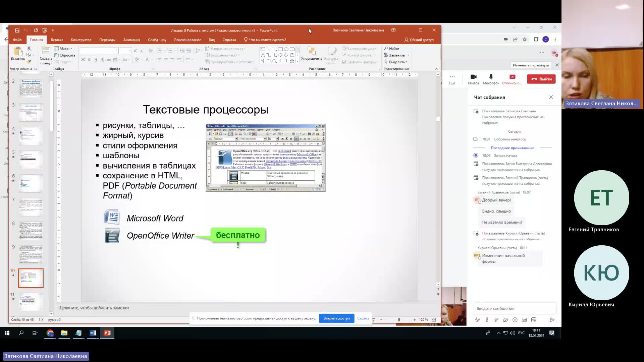Image resolution: width=644 pixels, height=362 pixels.
Task: Click Изменить параметры in Teams window
Action: [x=531, y=65]
